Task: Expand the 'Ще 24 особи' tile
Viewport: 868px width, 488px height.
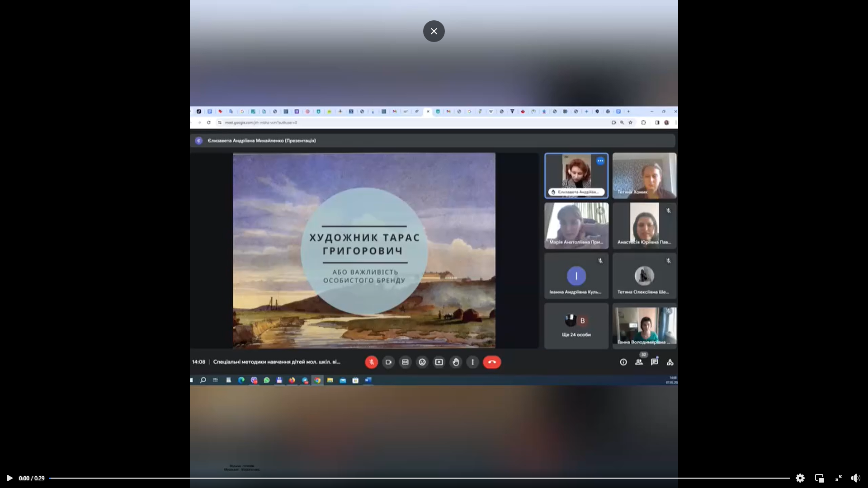Action: coord(576,326)
